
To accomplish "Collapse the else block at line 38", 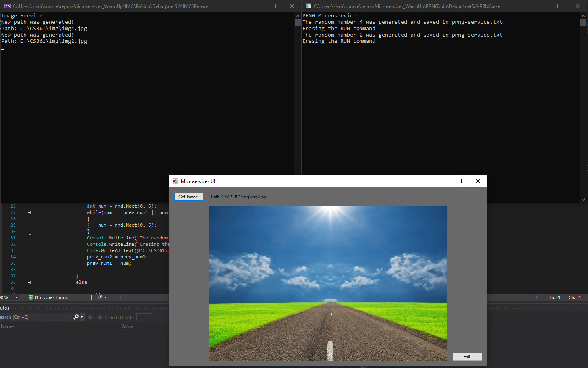I will 29,282.
